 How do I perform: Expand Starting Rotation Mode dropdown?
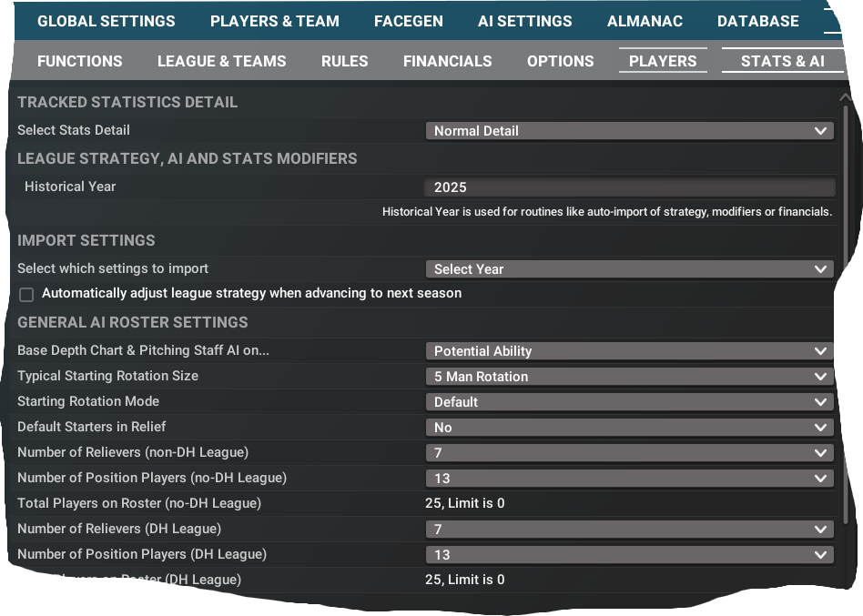coord(629,402)
